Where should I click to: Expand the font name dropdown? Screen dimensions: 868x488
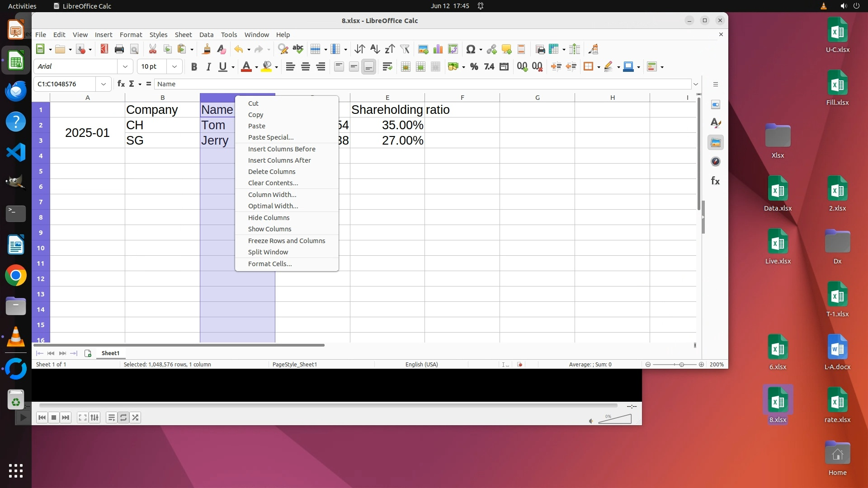pos(125,67)
